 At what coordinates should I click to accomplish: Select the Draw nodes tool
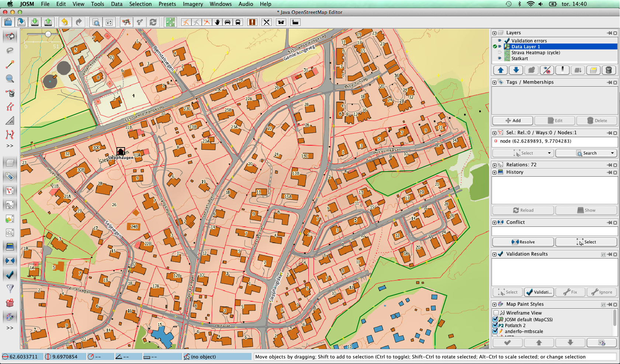point(10,65)
